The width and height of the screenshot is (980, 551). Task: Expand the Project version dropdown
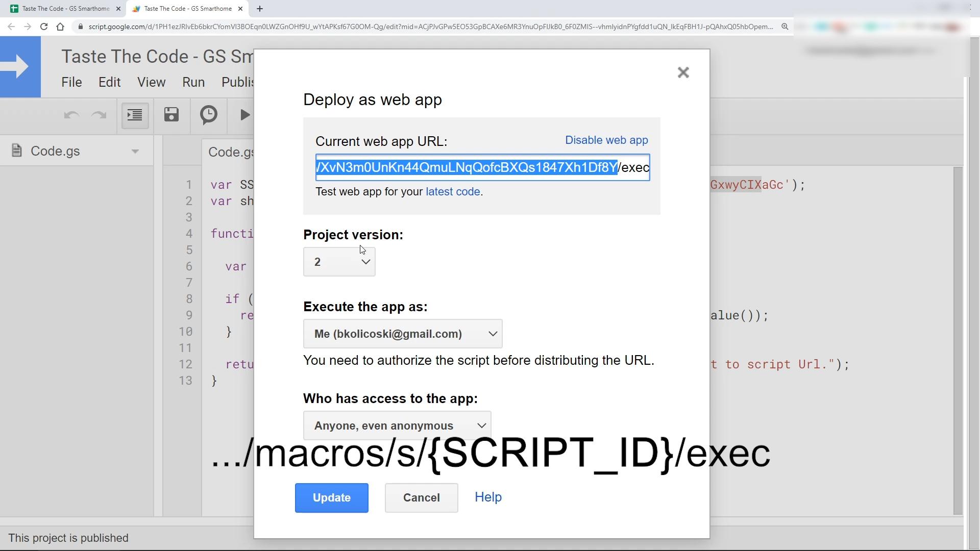pyautogui.click(x=339, y=262)
